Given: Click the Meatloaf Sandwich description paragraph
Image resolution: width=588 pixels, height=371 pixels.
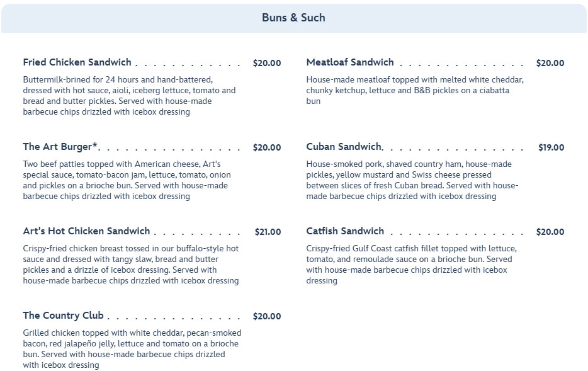Looking at the screenshot, I should pos(414,90).
